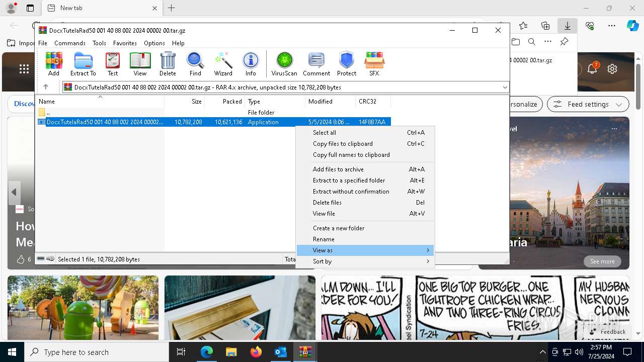The image size is (644, 362).
Task: Click the See more button
Action: tap(602, 261)
